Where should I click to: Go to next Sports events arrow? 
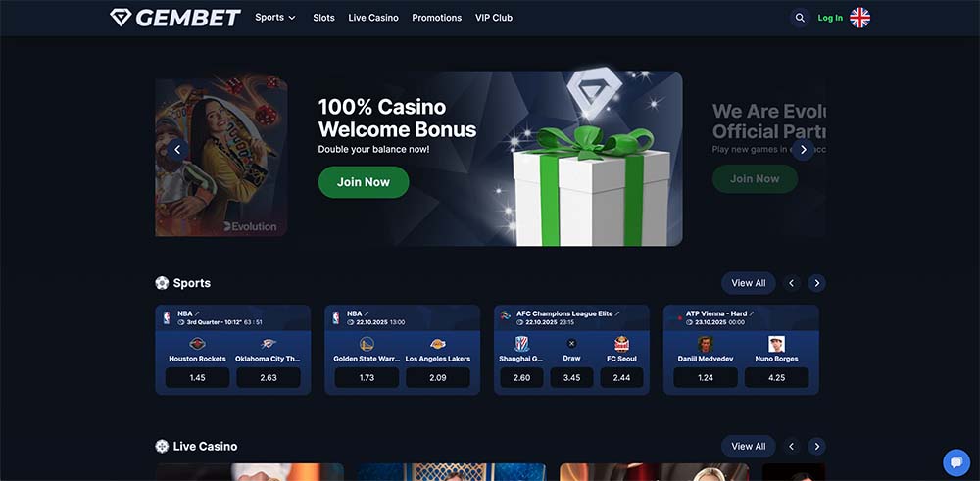point(816,283)
